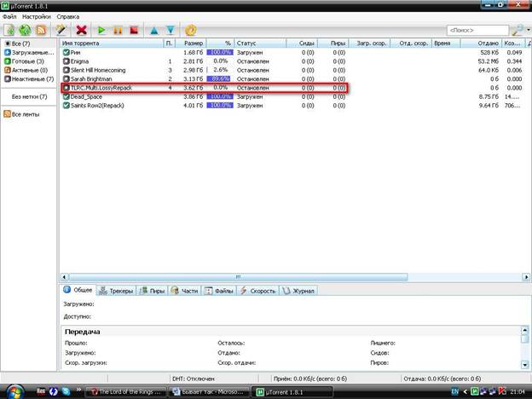Start torrent with green play icon
The width and height of the screenshot is (532, 399).
101,30
